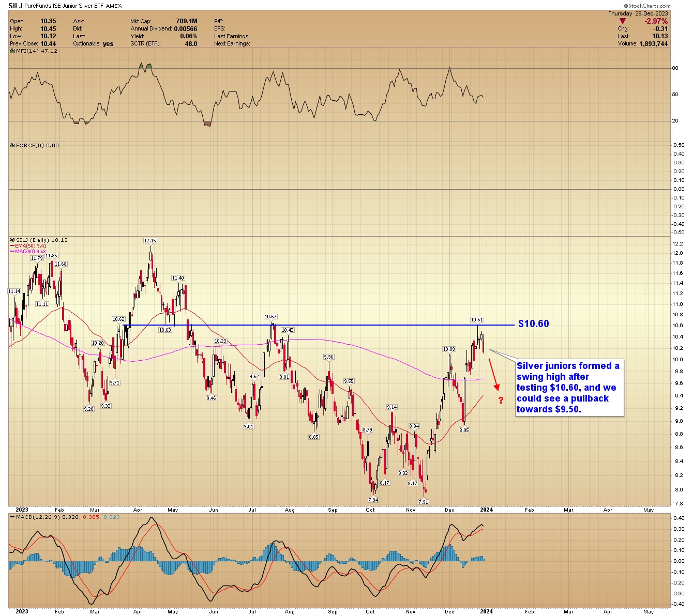The image size is (693, 616).
Task: Click the 10.09 price label
Action: [x=449, y=350]
